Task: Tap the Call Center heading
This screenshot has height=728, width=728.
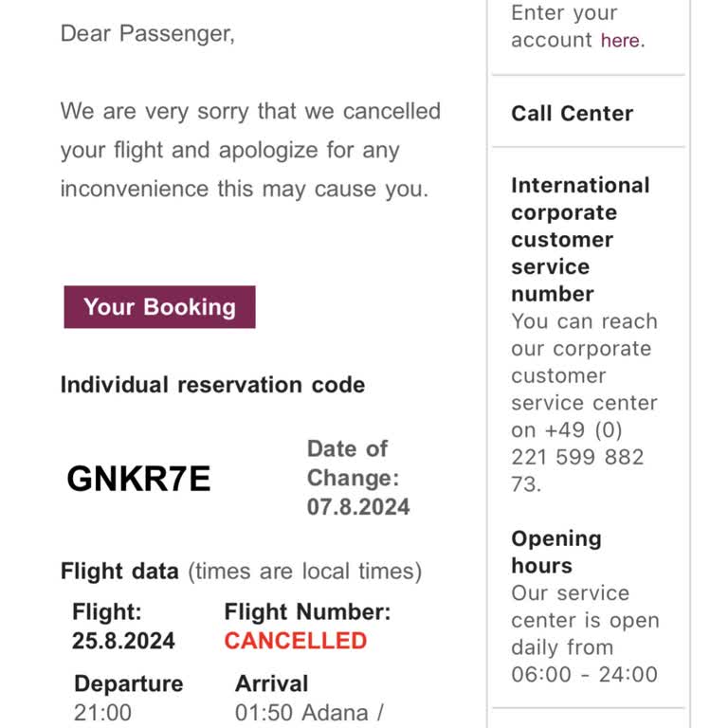Action: 572,114
